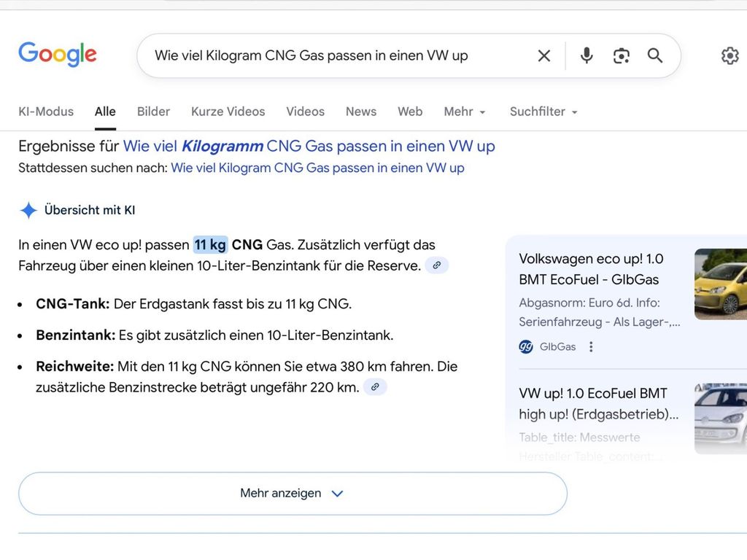Click corrected Kilogramm search suggestion link
747x560 pixels.
pyautogui.click(x=309, y=147)
